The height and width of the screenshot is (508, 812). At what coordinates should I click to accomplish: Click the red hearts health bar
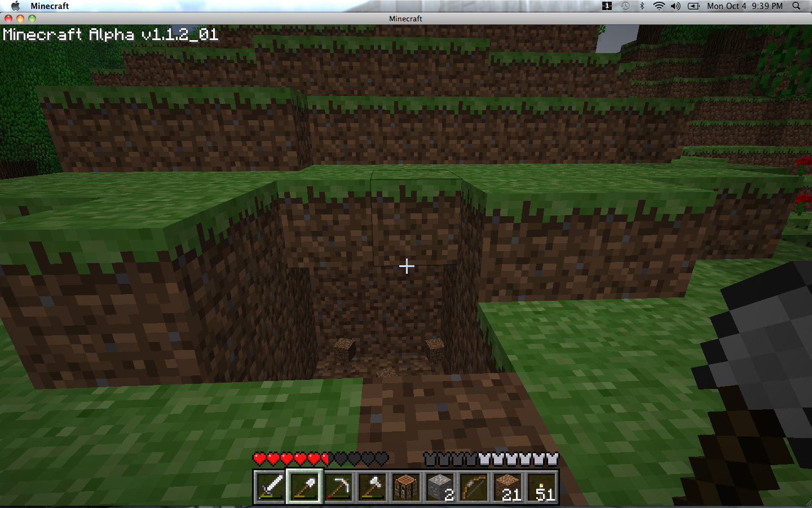coord(320,459)
